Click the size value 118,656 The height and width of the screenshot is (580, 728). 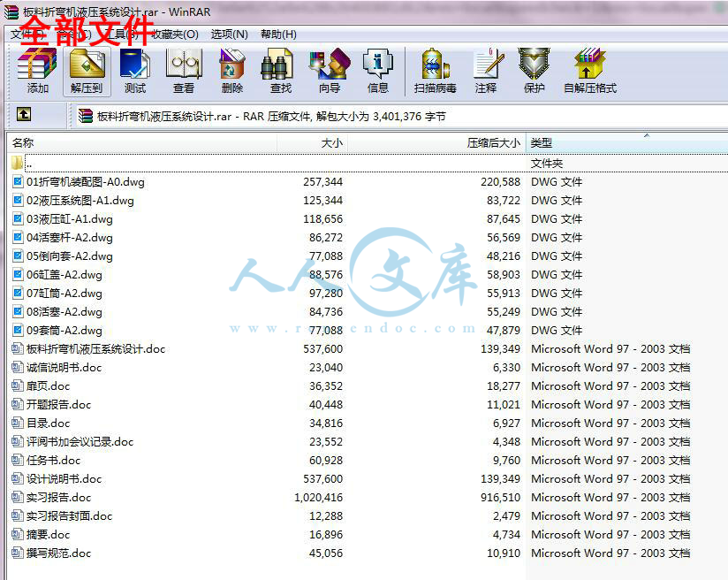click(x=322, y=219)
